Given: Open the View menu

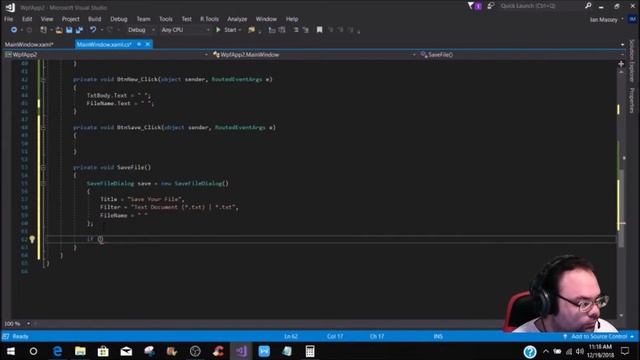Looking at the screenshot, I should (47, 19).
